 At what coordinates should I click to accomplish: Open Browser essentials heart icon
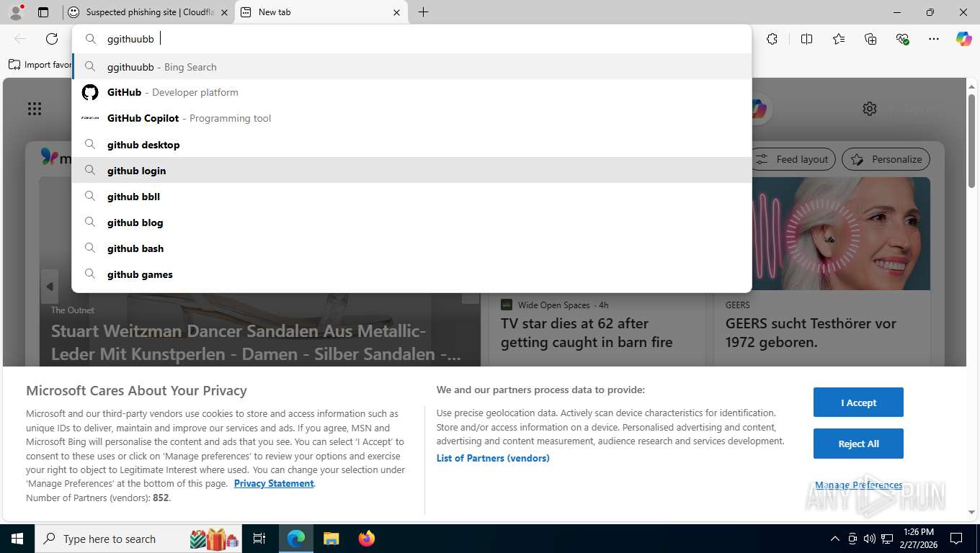pos(902,39)
